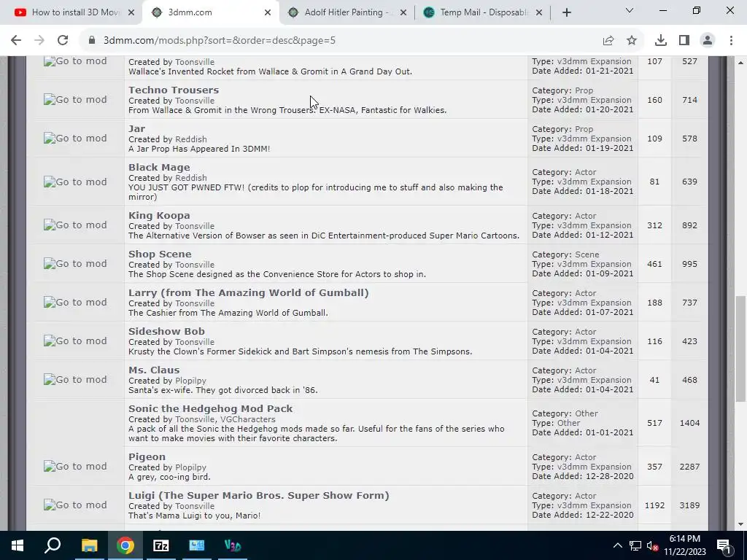Open the Pigeon mod link
The height and width of the screenshot is (560, 747).
point(147,456)
